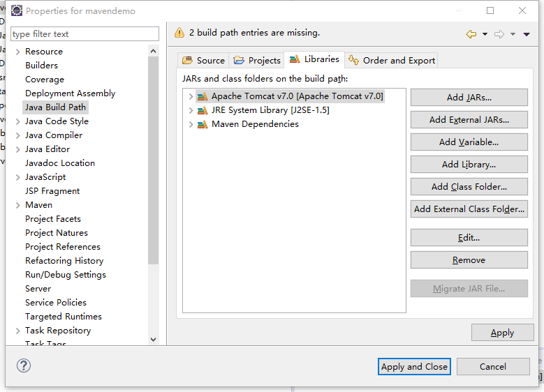Select Targeted Runtimes item
The image size is (544, 392).
pos(63,317)
